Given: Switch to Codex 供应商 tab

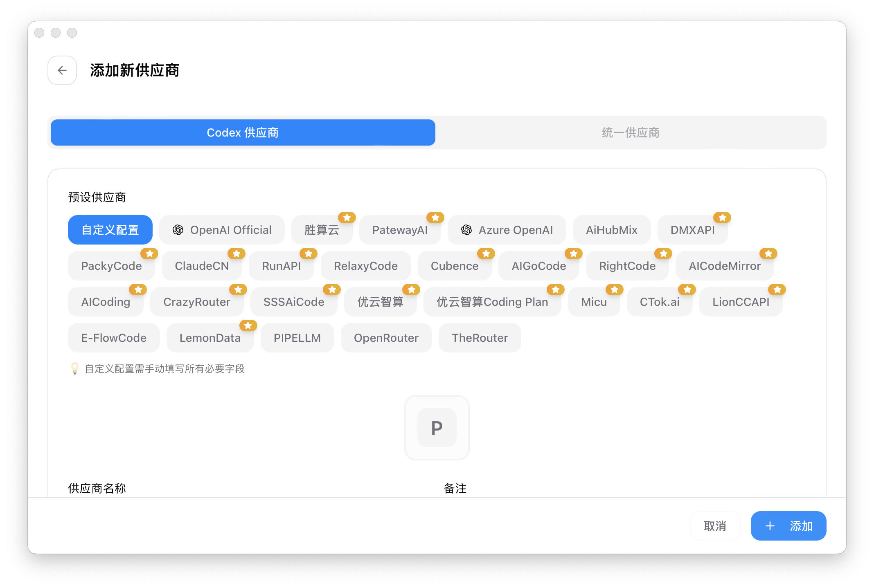Looking at the screenshot, I should pyautogui.click(x=243, y=132).
